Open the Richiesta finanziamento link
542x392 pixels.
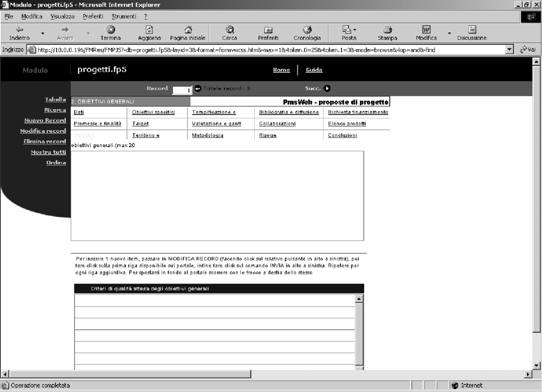(358, 112)
